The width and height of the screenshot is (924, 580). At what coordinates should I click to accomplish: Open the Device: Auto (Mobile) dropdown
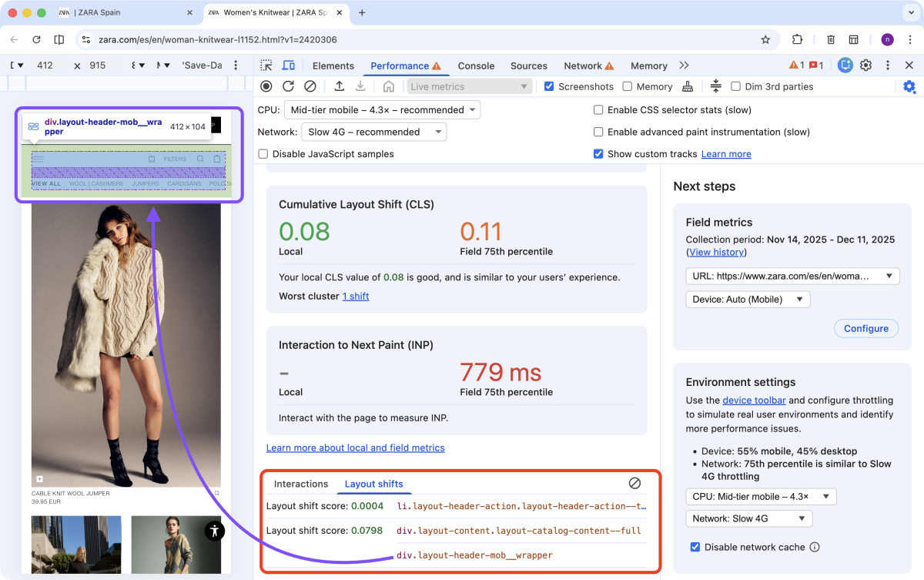(747, 299)
